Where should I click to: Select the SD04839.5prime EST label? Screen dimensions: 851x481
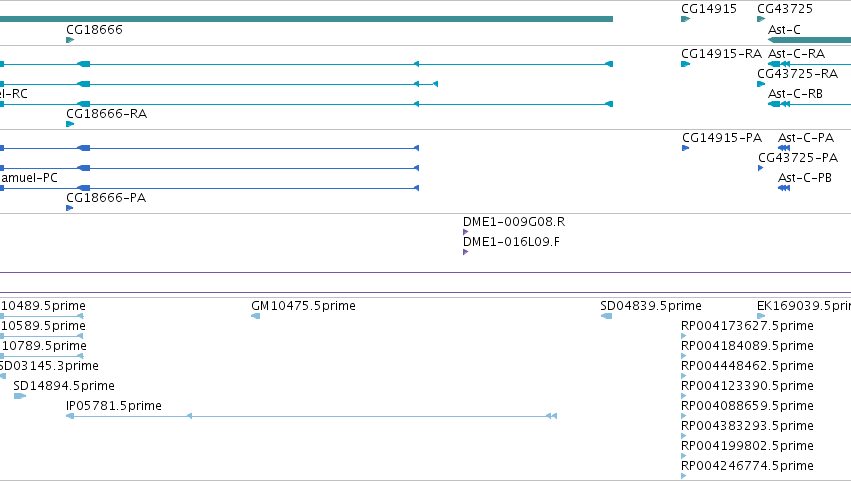click(651, 306)
